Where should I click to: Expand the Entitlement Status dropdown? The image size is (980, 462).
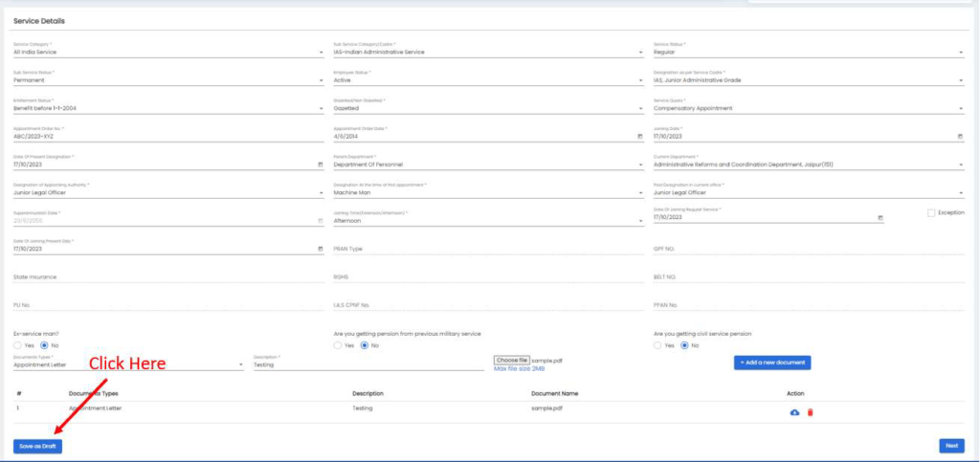pyautogui.click(x=168, y=109)
